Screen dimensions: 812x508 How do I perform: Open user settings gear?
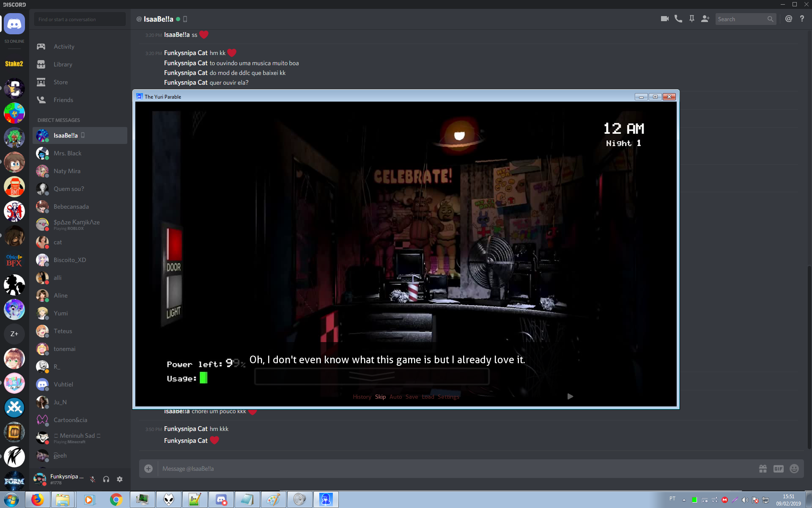(120, 479)
